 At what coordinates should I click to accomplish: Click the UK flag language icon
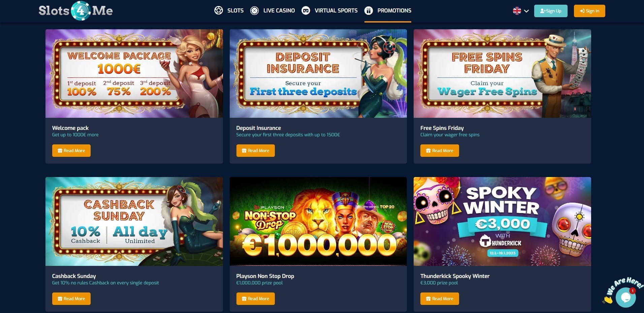[517, 11]
